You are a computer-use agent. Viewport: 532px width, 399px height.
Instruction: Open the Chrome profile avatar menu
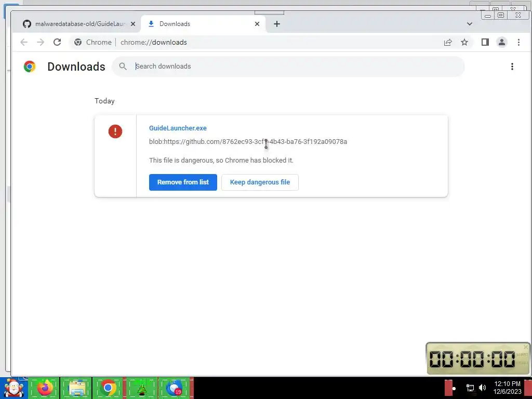pos(502,42)
